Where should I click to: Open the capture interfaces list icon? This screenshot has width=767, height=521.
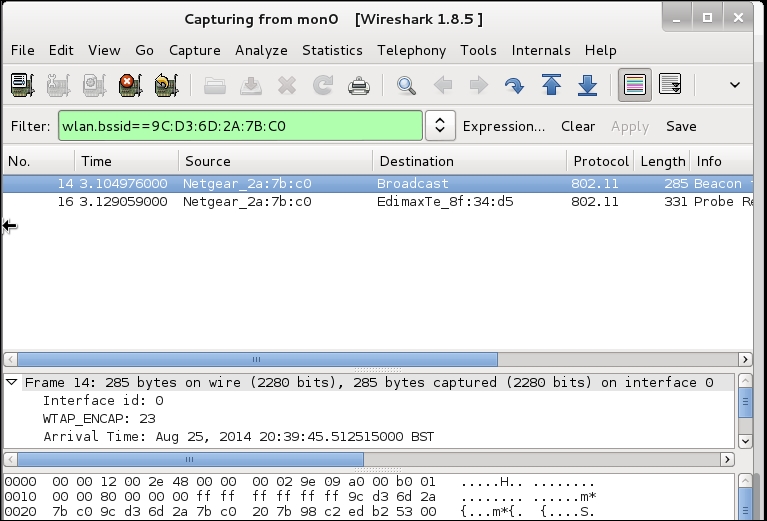coord(23,85)
